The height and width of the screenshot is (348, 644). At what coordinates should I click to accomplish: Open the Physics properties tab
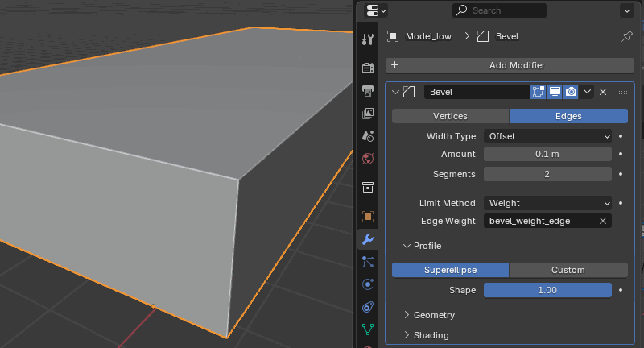[x=368, y=284]
